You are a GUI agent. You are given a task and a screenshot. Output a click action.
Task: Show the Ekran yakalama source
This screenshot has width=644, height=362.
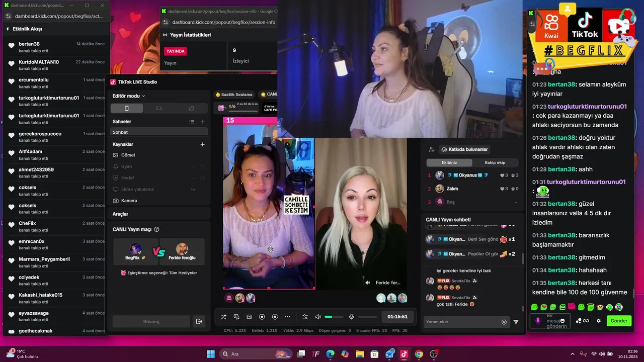click(x=193, y=189)
